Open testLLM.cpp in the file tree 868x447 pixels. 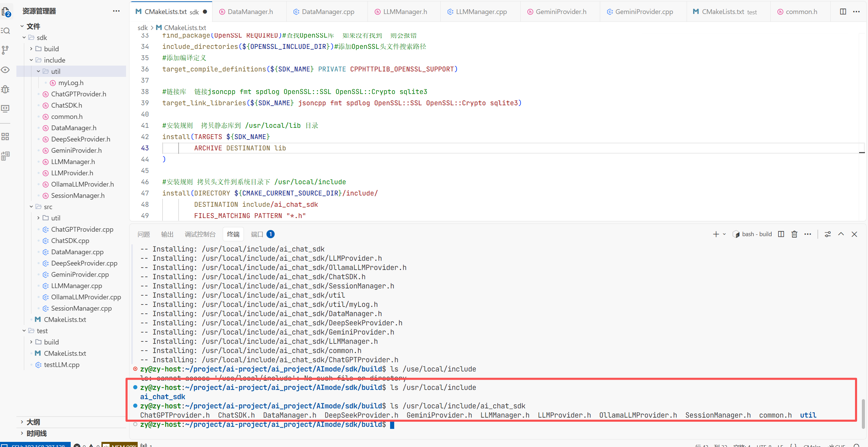pos(61,365)
